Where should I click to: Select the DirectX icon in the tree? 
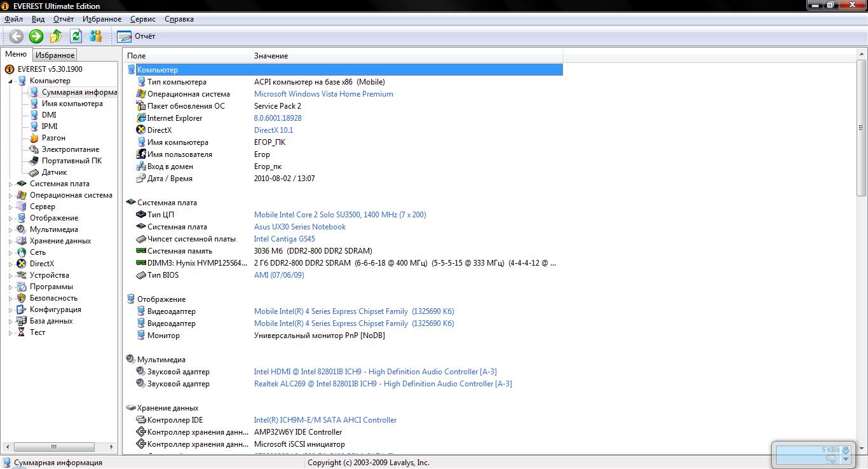coord(22,264)
